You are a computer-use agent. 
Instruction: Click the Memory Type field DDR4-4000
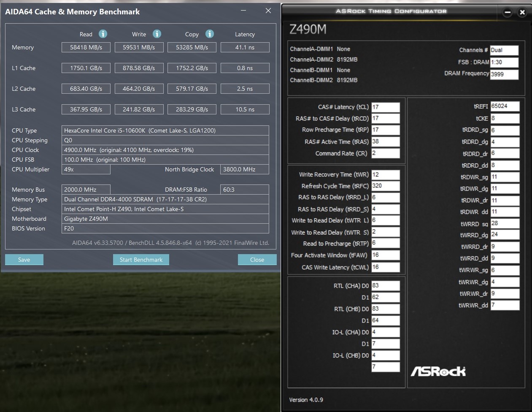click(x=165, y=199)
